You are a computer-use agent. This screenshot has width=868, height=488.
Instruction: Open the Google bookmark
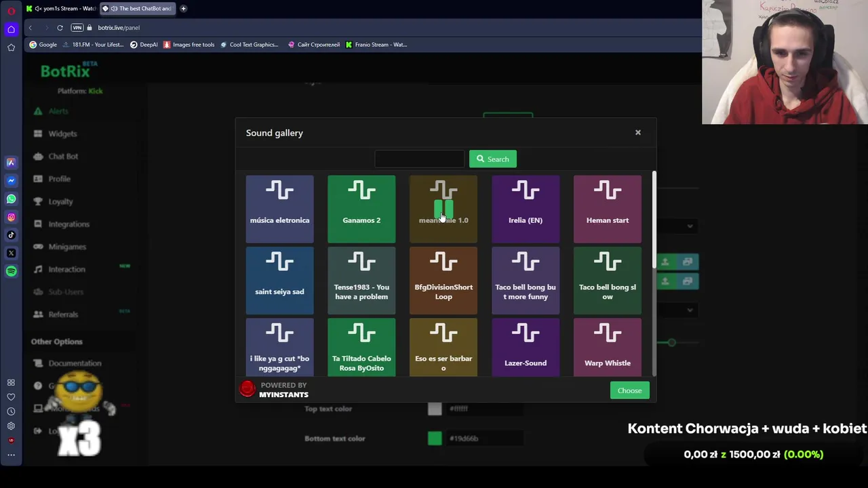click(43, 45)
